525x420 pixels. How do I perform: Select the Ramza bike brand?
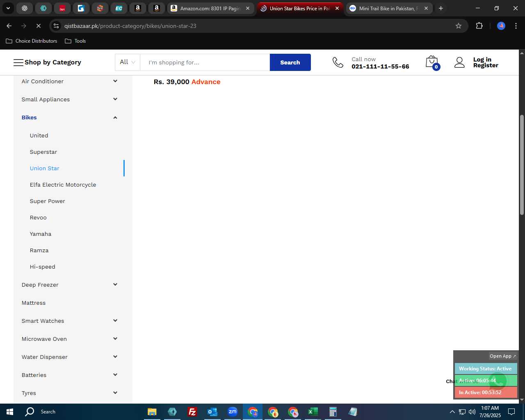[39, 250]
